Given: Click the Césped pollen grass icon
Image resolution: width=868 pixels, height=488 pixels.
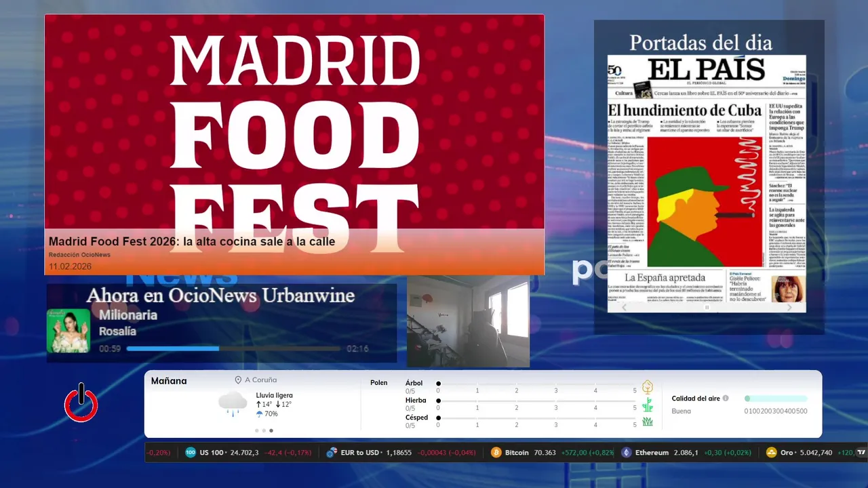Looking at the screenshot, I should [x=648, y=422].
